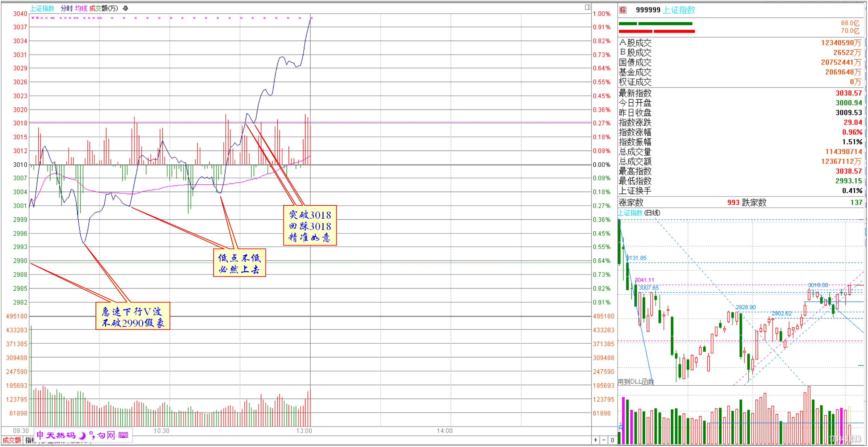This screenshot has height=447, width=868.
Task: Click the 2990 price level on left axis
Action: tap(20, 261)
